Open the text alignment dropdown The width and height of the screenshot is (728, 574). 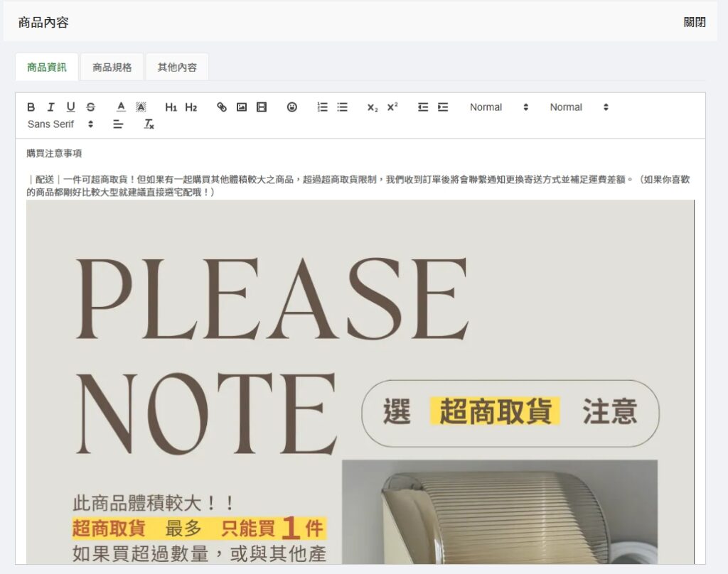(x=118, y=124)
